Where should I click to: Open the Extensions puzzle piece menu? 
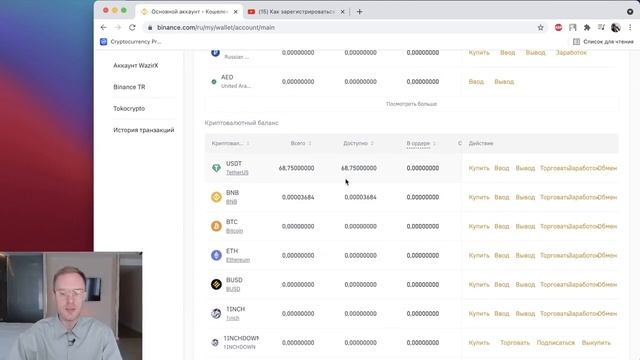[587, 27]
